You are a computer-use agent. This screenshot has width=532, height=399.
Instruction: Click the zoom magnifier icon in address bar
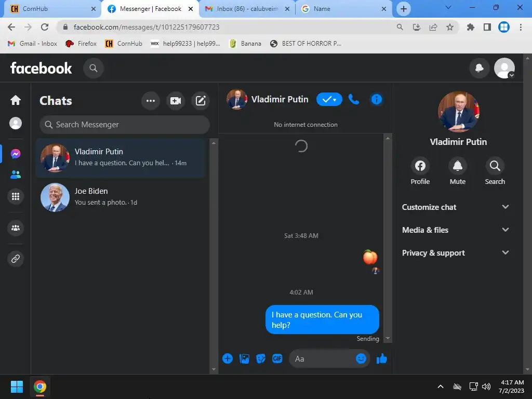(400, 27)
